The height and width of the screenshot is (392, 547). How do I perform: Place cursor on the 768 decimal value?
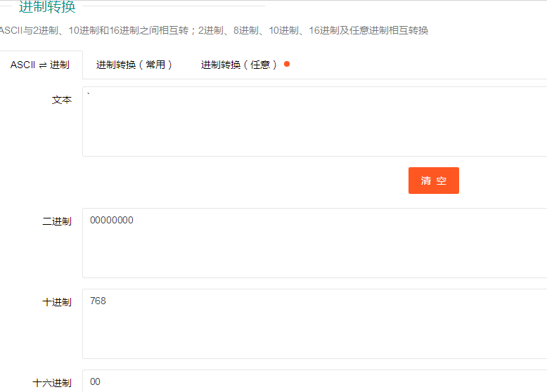tap(98, 301)
